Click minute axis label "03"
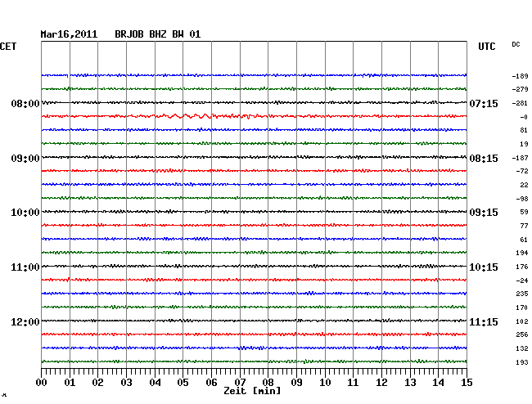Screen dimensions: 532x404 point(127,383)
